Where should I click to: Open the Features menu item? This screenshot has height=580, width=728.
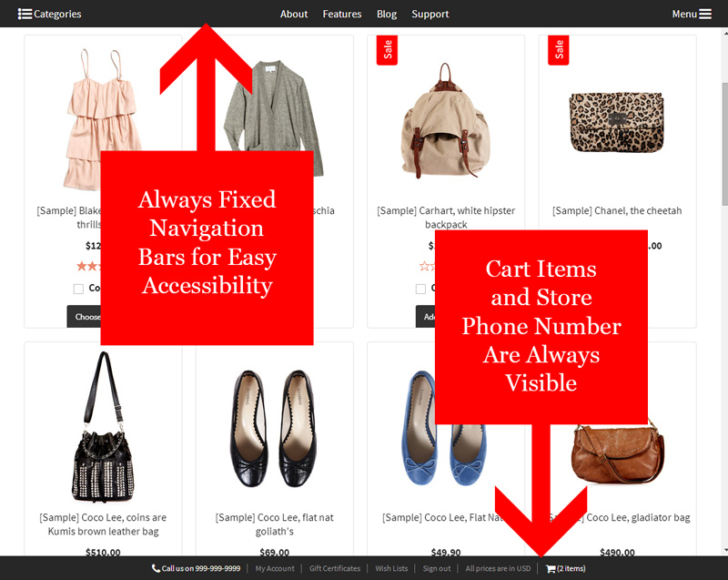click(342, 14)
